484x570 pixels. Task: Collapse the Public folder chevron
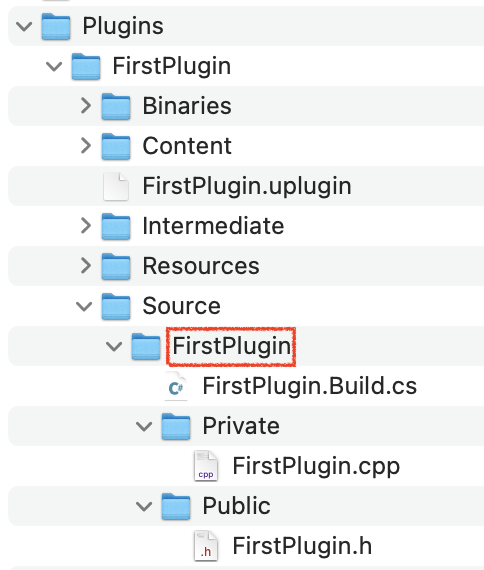[x=144, y=506]
